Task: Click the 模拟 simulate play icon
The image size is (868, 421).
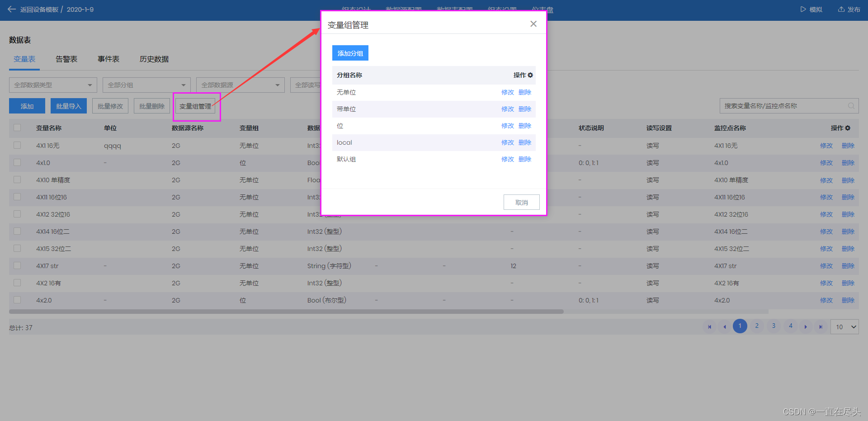Action: (x=803, y=9)
